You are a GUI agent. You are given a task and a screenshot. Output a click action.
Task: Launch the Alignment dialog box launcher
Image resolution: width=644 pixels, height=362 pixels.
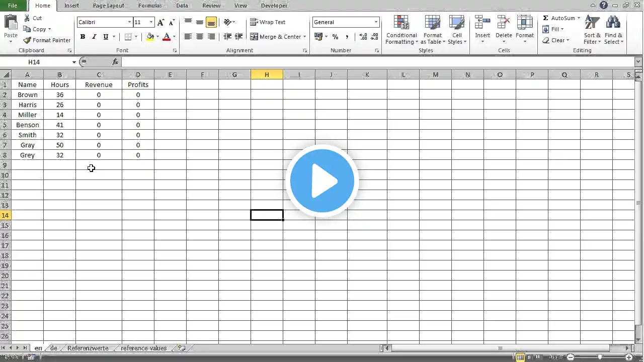tap(305, 51)
